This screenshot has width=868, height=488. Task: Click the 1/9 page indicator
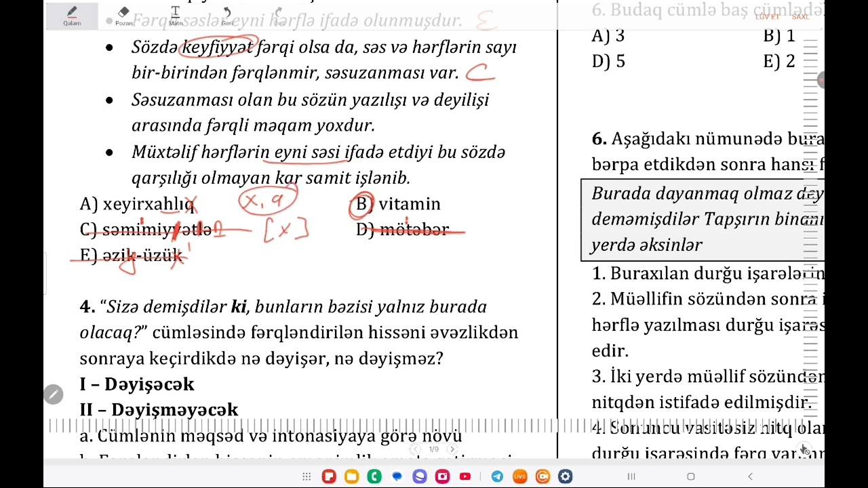click(x=434, y=449)
